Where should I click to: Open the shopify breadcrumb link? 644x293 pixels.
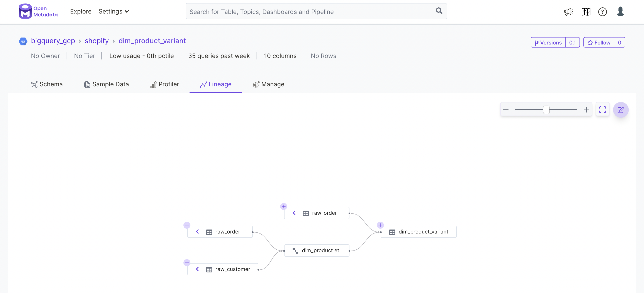[x=97, y=41]
